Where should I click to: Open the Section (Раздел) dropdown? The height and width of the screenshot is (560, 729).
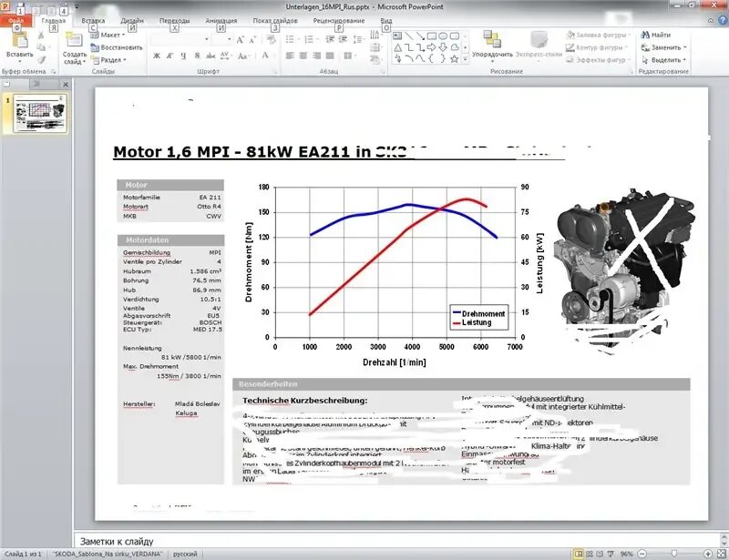point(108,60)
